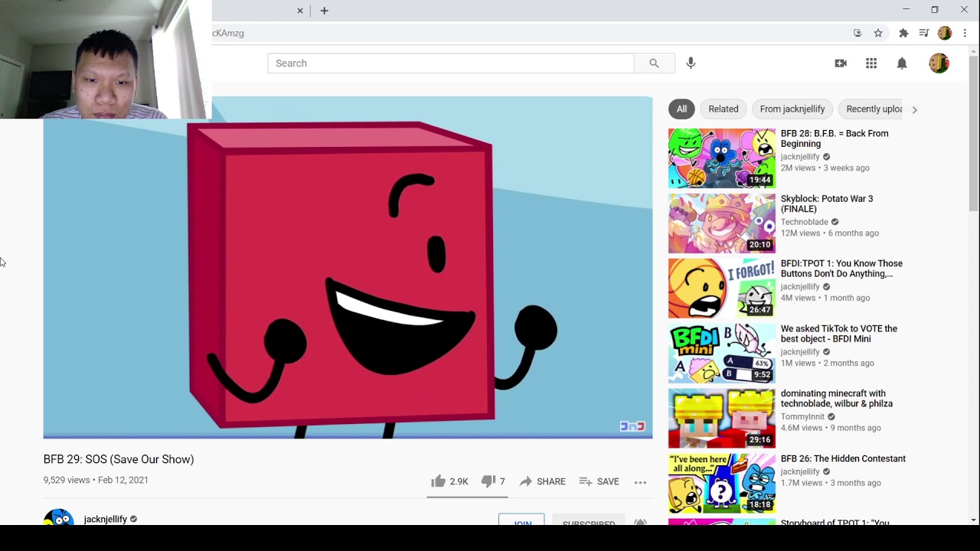Screen dimensions: 980x551
Task: Open thumbnail for BFB 28: Back From Beginning
Action: 722,158
